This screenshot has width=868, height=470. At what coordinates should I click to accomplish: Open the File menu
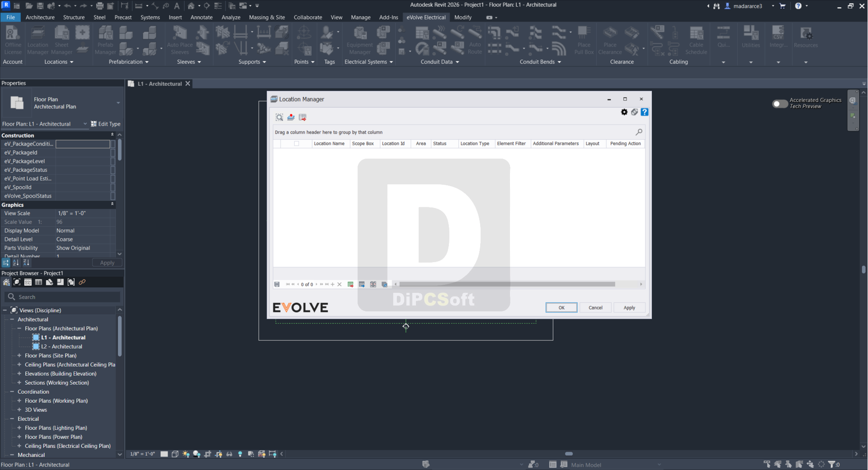pos(11,17)
